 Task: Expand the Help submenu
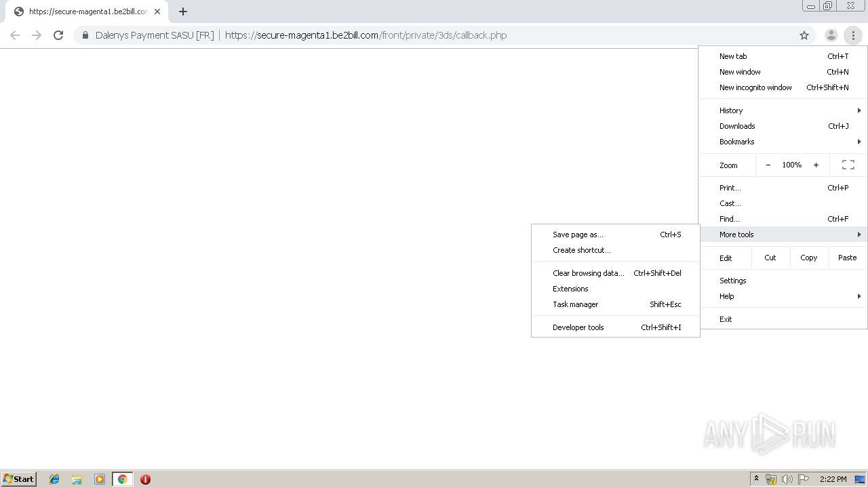(x=783, y=296)
